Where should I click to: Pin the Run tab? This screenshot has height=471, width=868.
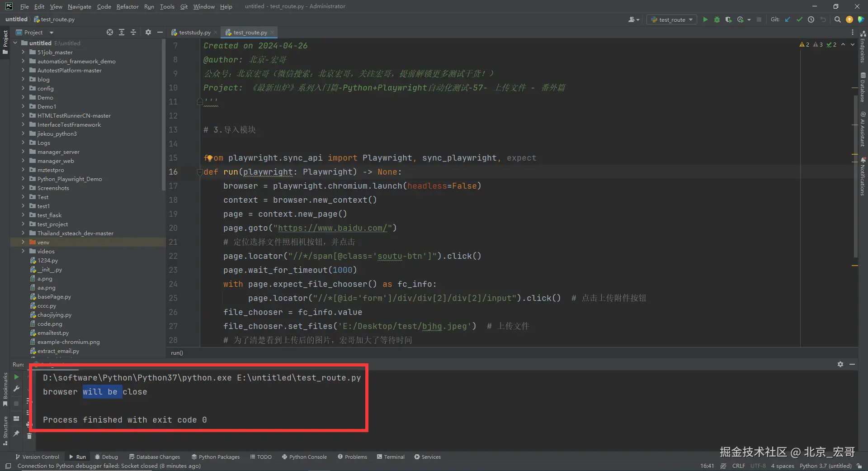16,433
